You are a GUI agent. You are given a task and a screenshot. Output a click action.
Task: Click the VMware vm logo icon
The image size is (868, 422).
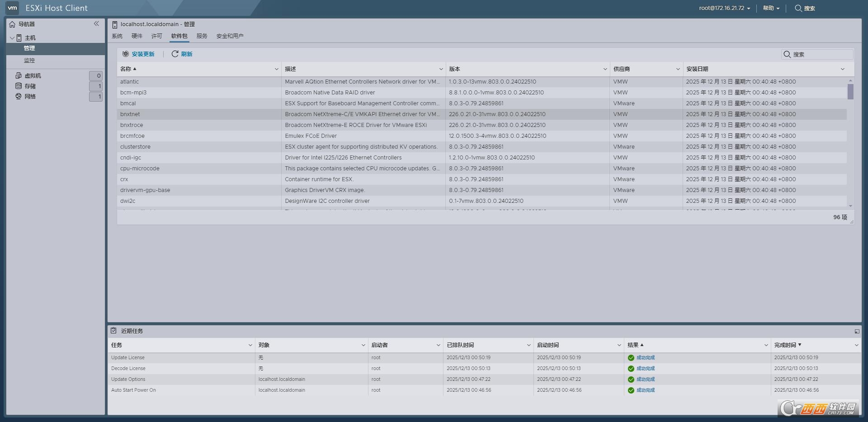pyautogui.click(x=12, y=8)
